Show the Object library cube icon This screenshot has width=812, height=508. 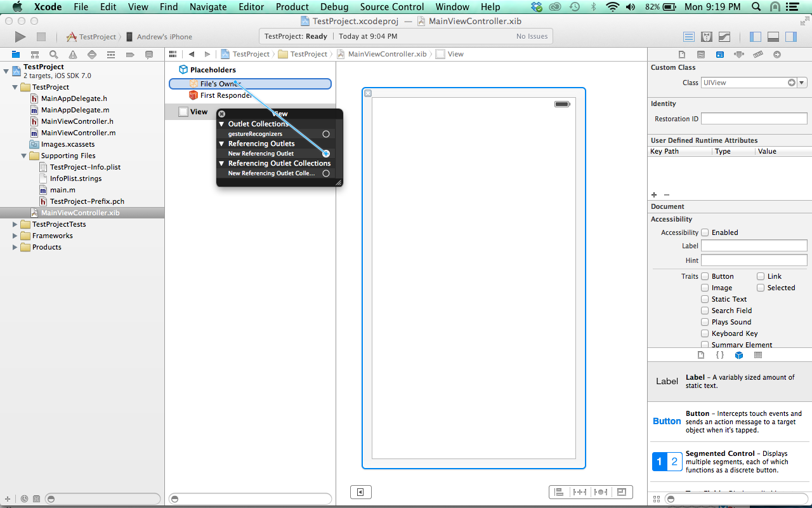coord(739,355)
